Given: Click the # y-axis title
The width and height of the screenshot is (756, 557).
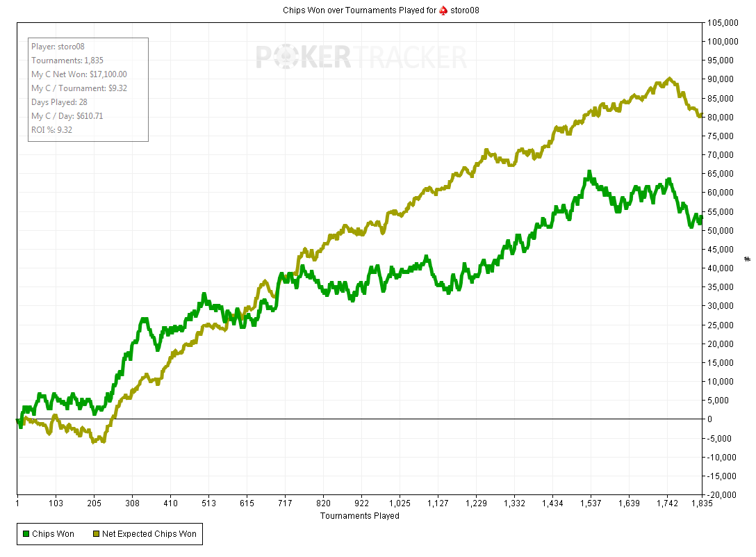Looking at the screenshot, I should tap(748, 259).
